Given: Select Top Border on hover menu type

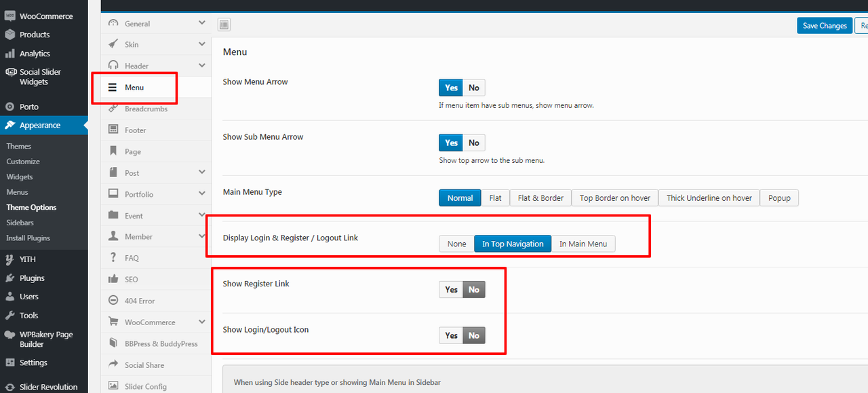Looking at the screenshot, I should coord(615,198).
